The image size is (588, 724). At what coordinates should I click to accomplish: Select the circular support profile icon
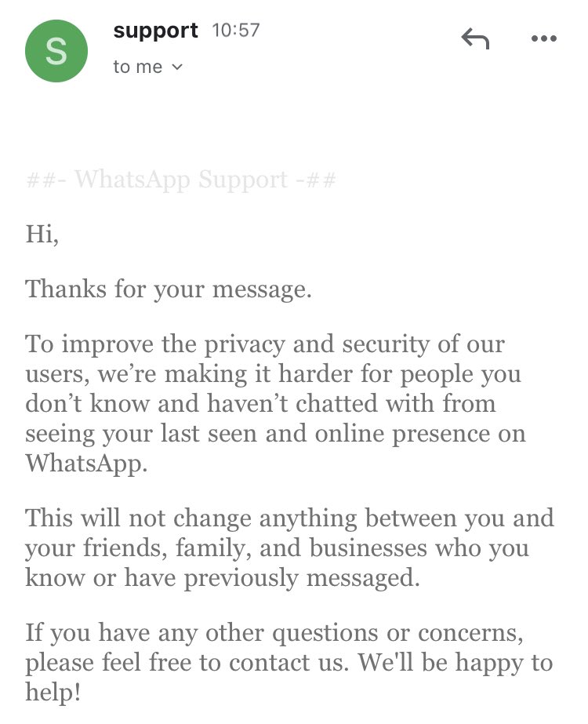pyautogui.click(x=56, y=50)
